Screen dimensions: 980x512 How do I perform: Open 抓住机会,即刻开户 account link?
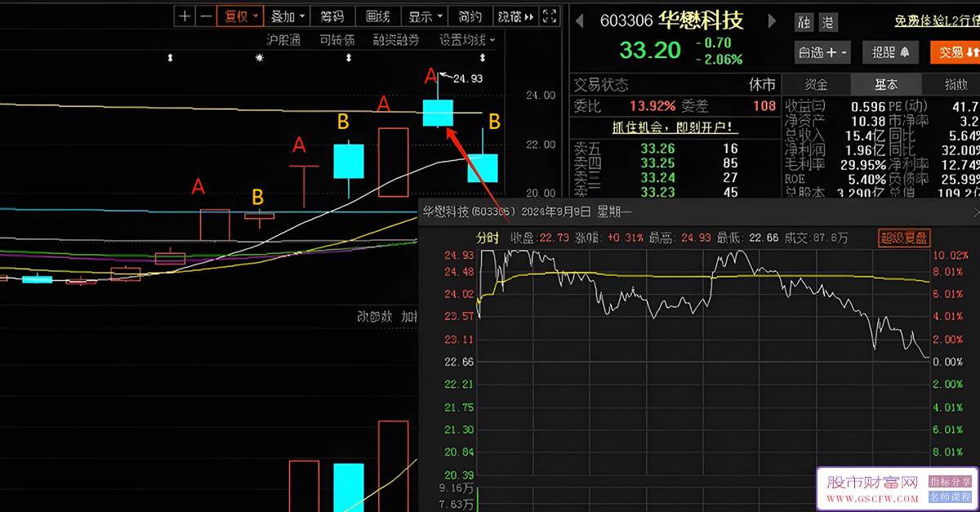click(675, 127)
